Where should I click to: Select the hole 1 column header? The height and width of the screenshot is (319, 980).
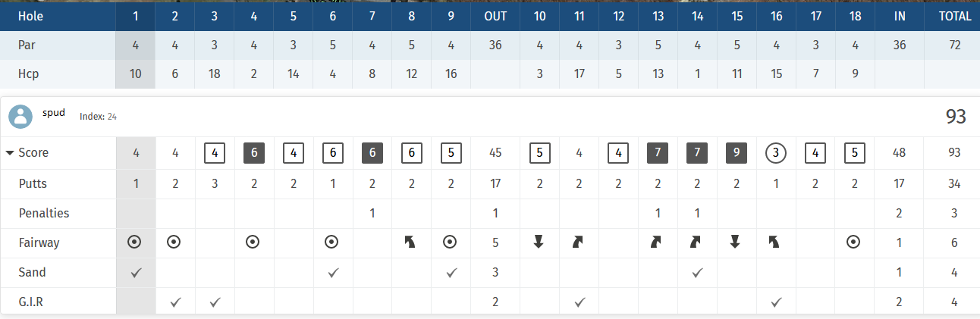[135, 16]
